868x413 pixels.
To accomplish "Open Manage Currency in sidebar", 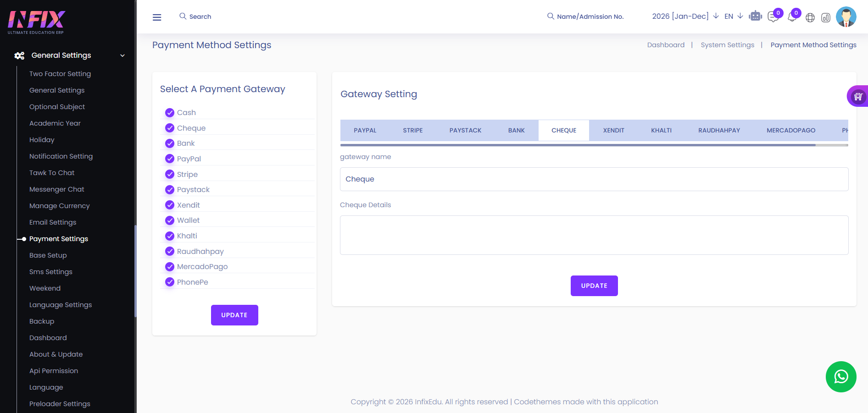I will [x=60, y=206].
